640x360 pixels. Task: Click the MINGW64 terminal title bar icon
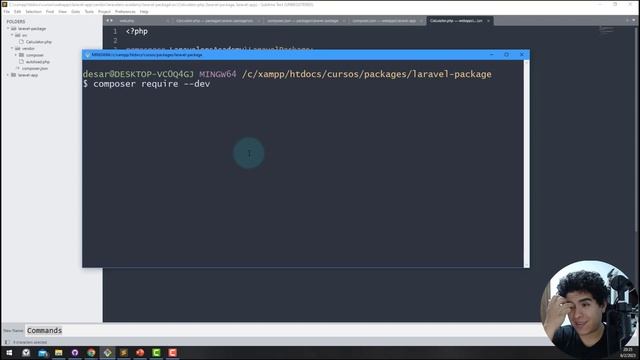(x=87, y=55)
